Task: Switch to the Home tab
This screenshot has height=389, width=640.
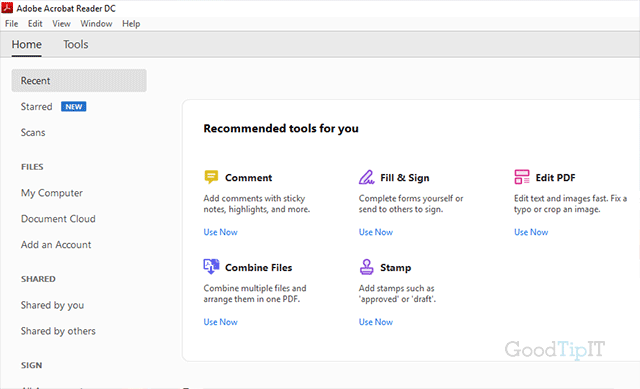Action: pos(27,44)
